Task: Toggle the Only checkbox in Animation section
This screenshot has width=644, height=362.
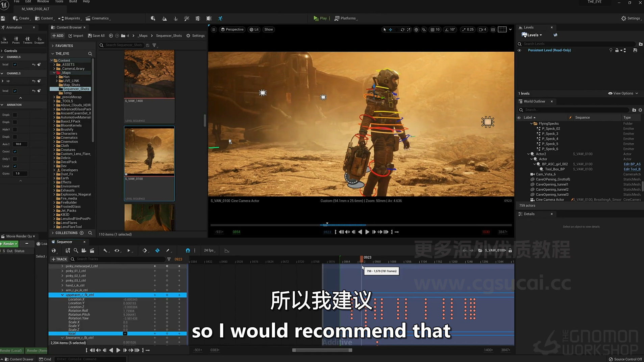Action: click(x=15, y=159)
